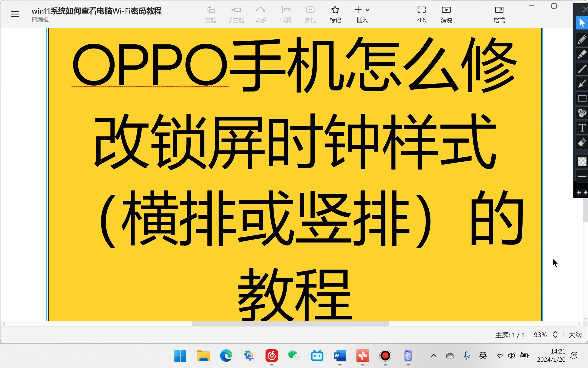Viewport: 588px width, 368px height.
Task: Click the battery status tray icon
Action: (x=524, y=356)
